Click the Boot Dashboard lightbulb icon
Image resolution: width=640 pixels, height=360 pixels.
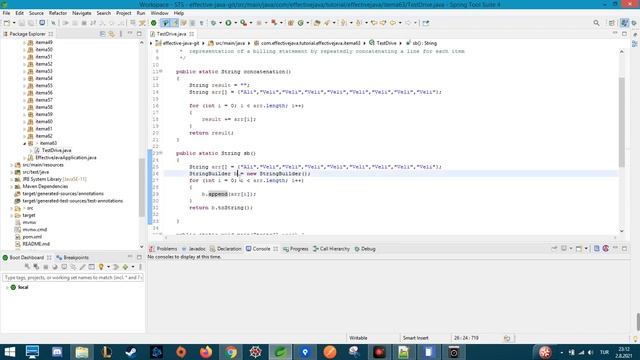click(101, 267)
